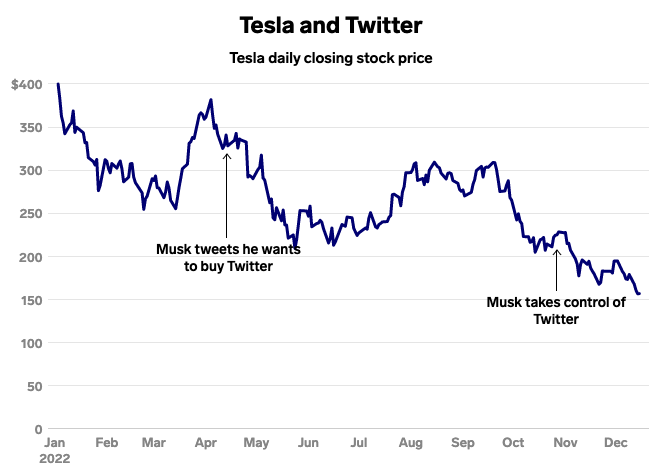662x474 pixels.
Task: Click the Dec x-axis label
Action: tap(616, 443)
